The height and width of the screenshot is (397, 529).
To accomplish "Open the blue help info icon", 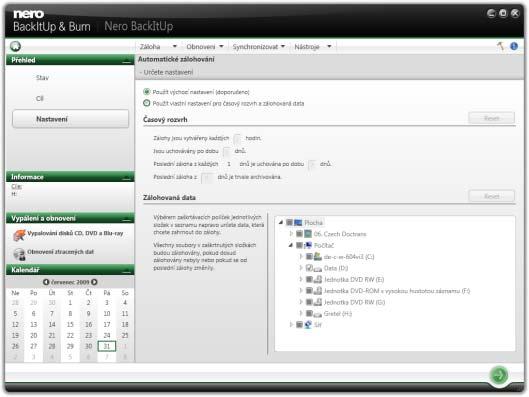I will tap(513, 46).
